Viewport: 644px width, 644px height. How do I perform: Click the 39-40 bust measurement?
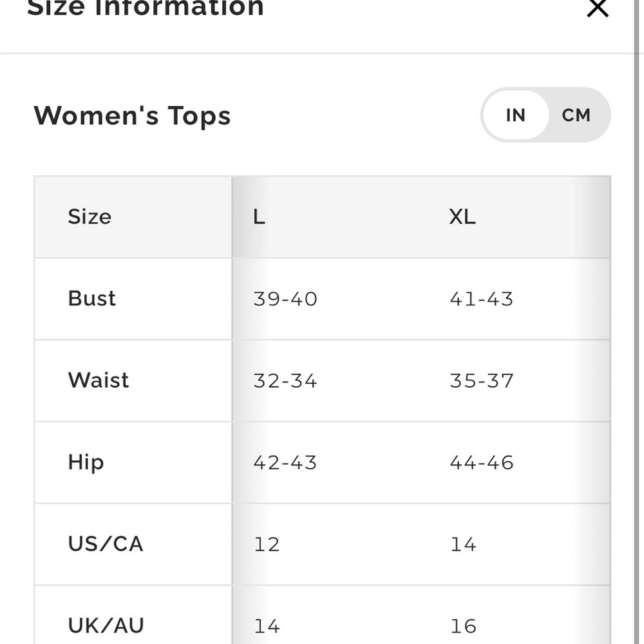tap(285, 299)
